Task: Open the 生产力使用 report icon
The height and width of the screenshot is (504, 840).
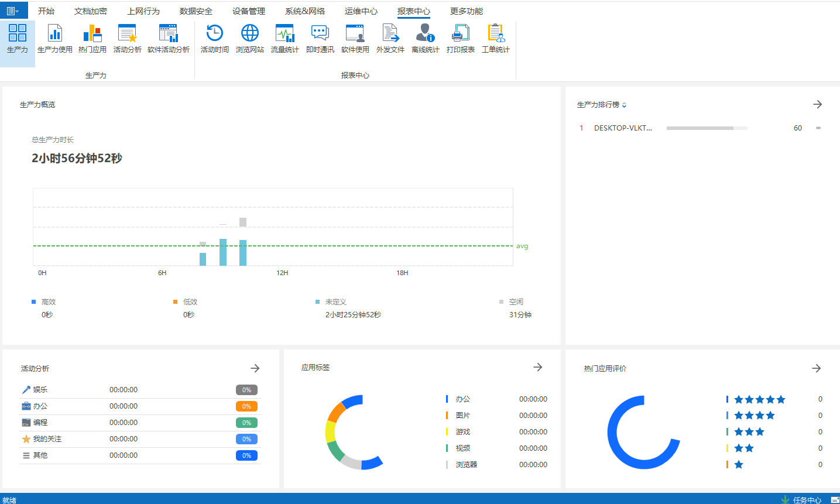Action: 55,39
